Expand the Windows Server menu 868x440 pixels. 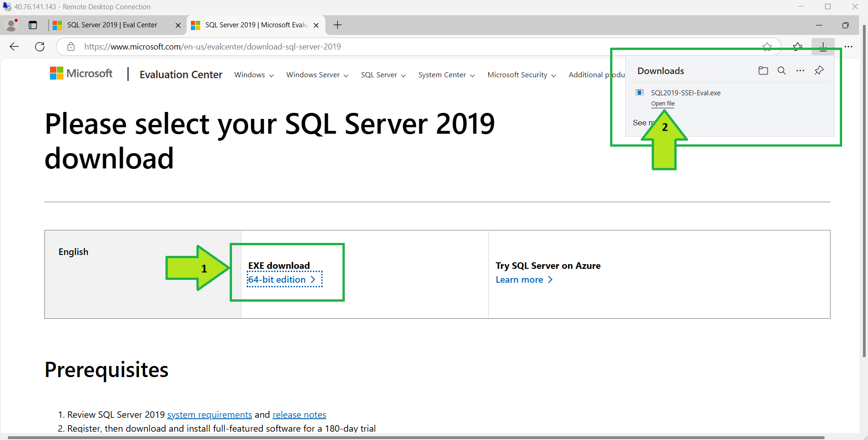tap(317, 75)
